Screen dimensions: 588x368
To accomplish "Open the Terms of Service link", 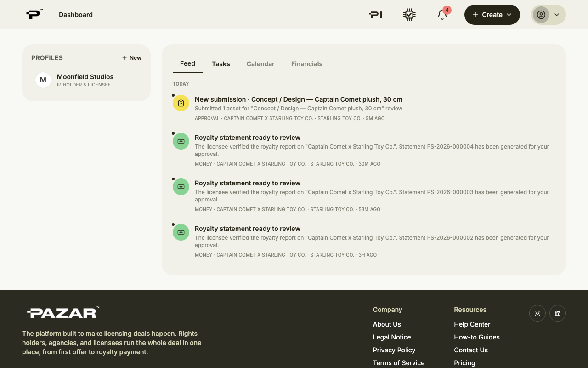I will (399, 363).
